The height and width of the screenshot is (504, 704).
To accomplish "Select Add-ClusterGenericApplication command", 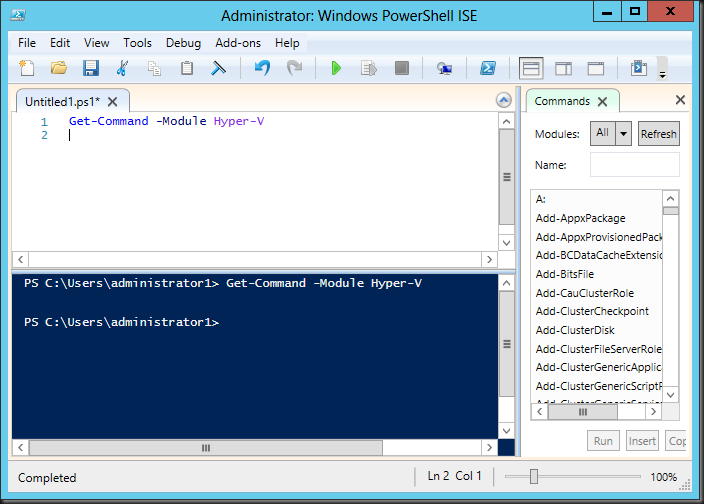I will tap(597, 368).
